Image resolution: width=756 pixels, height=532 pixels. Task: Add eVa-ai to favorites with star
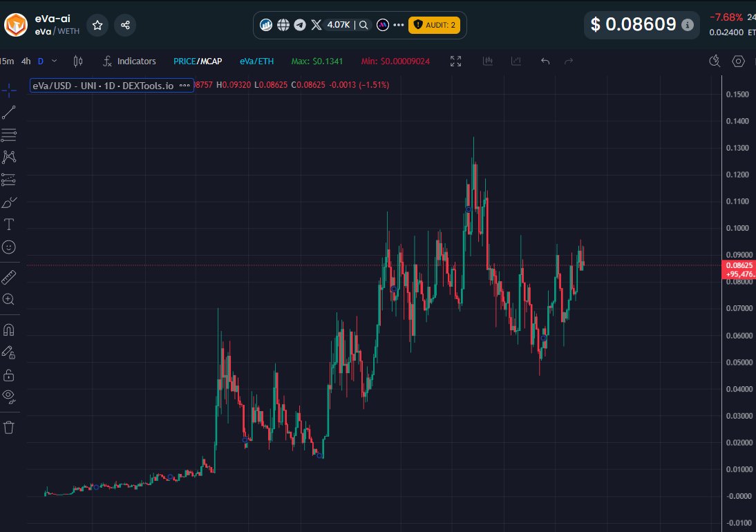pyautogui.click(x=97, y=25)
